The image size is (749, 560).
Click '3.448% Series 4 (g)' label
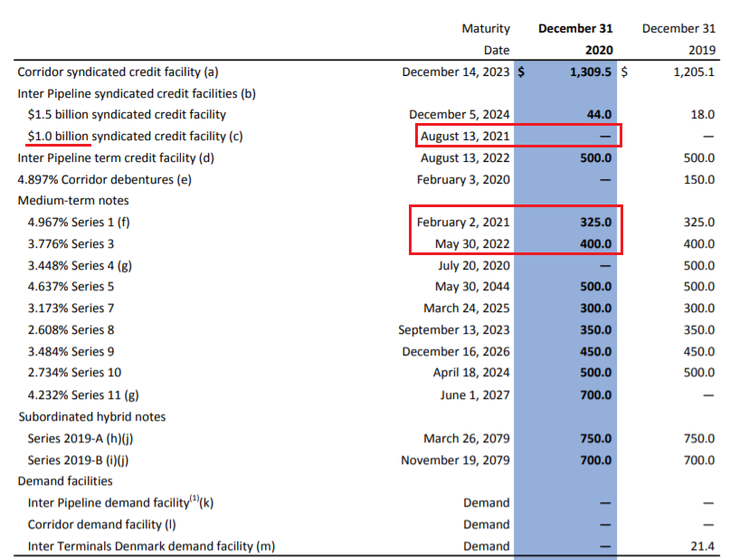coord(80,266)
